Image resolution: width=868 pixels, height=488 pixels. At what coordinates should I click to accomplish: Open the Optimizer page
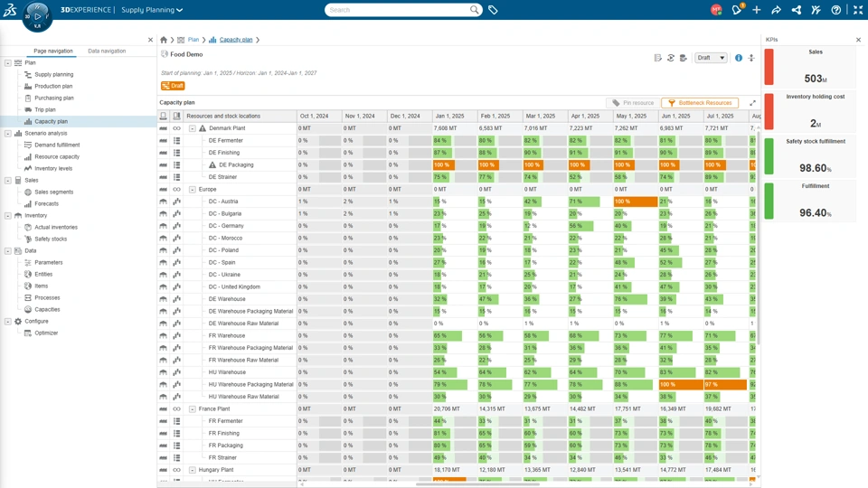coord(46,333)
